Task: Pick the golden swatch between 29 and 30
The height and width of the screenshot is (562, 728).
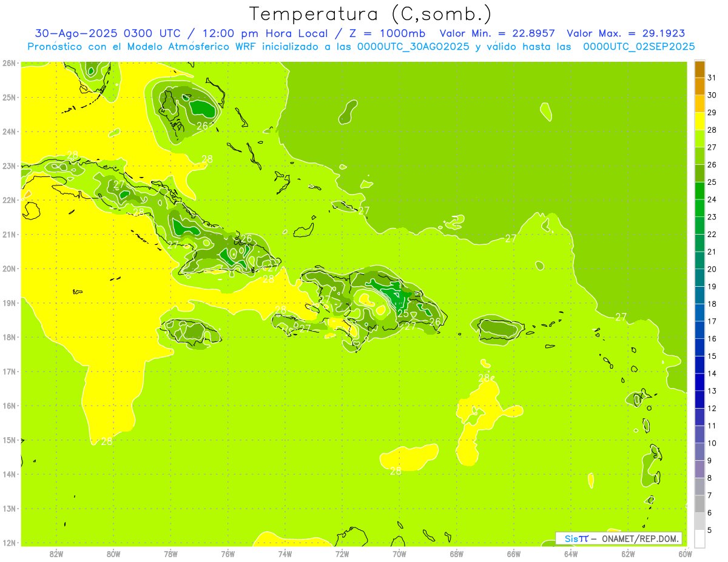Action: 699,104
